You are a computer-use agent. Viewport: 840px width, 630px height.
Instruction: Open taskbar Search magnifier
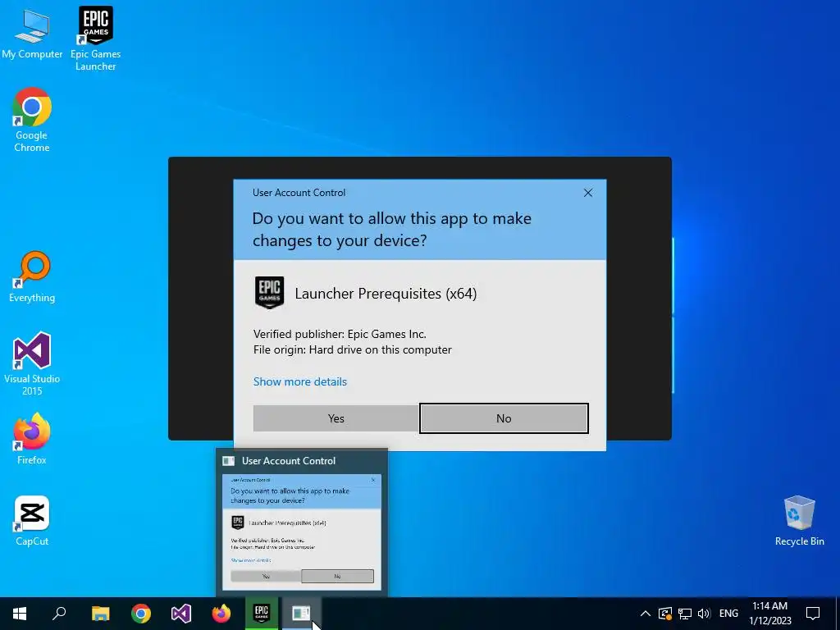click(x=59, y=614)
